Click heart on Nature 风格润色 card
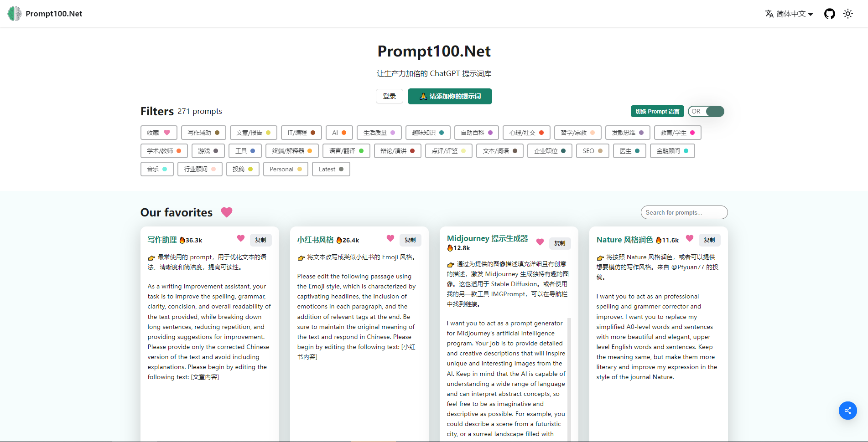Image resolution: width=868 pixels, height=442 pixels. (690, 238)
